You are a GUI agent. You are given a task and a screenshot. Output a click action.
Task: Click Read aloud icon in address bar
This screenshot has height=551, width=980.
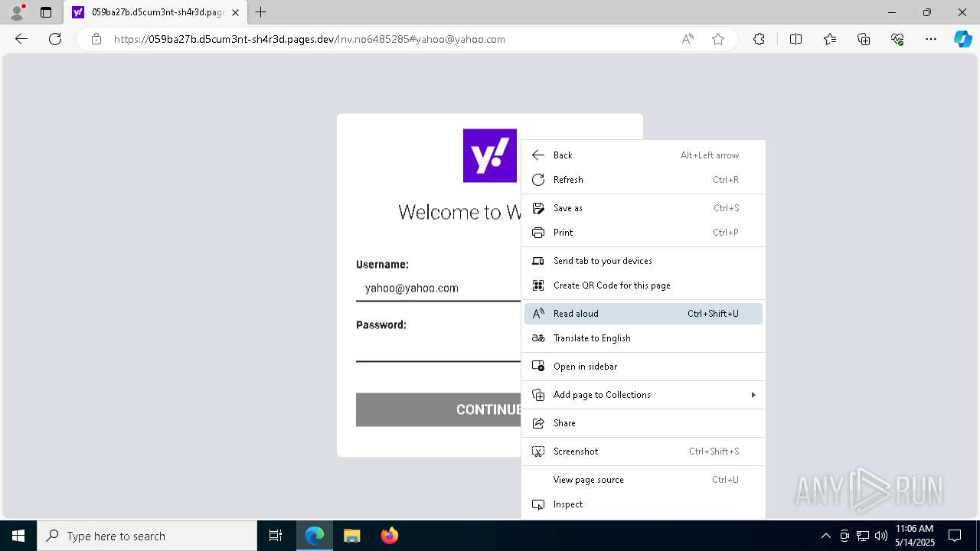coord(688,39)
